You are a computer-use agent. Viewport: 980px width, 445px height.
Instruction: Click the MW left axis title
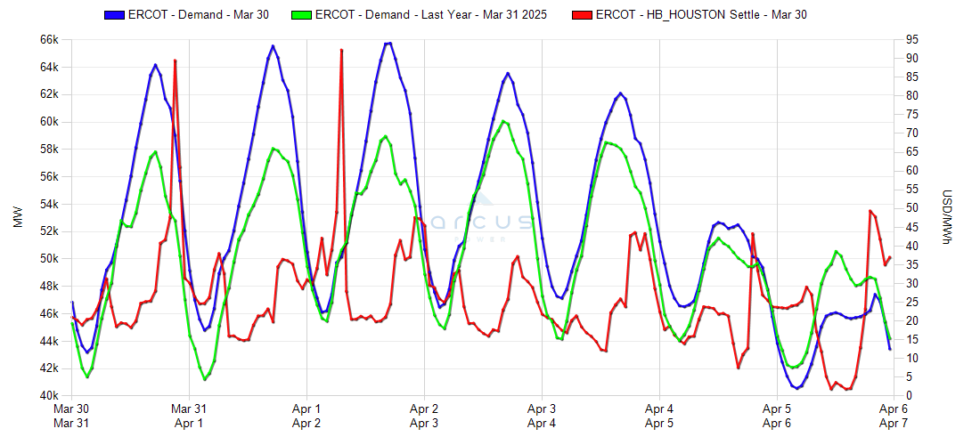(18, 218)
